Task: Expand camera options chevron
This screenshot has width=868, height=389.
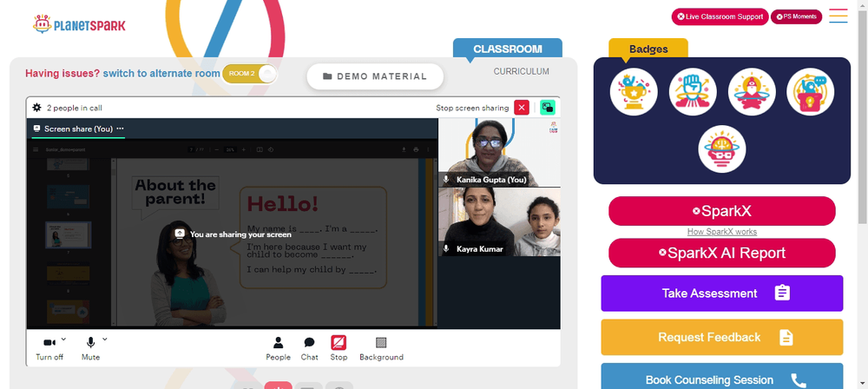Action: point(63,339)
